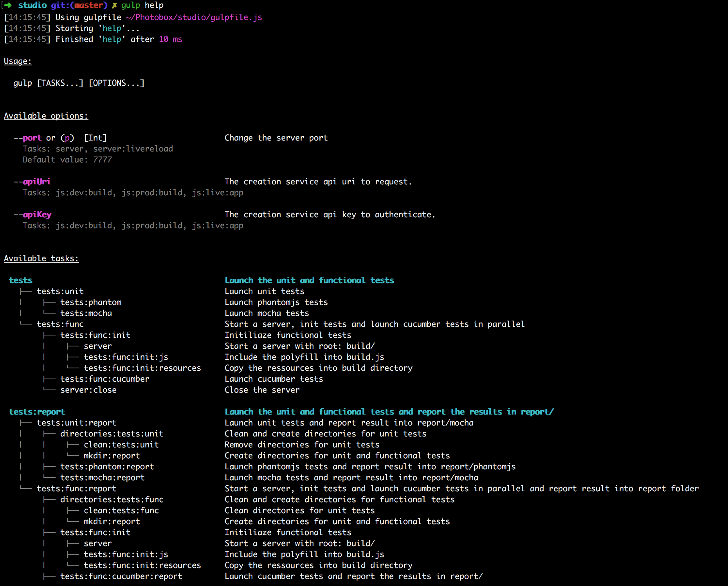
Task: Click the 'tests:unit' tree entry
Action: click(60, 292)
